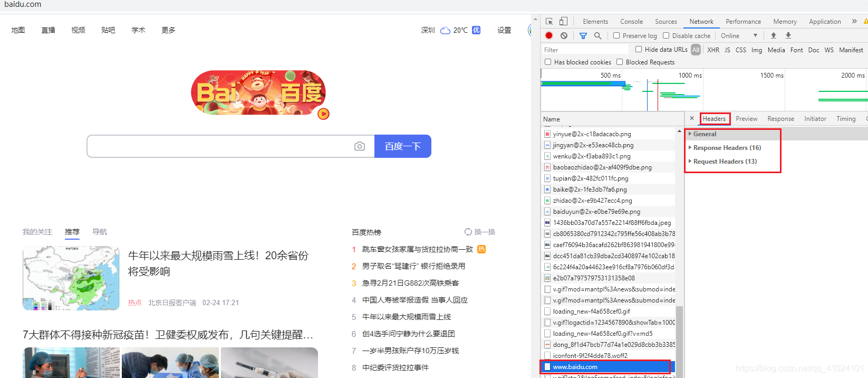The image size is (868, 378).
Task: Export HAR file with download arrow
Action: tap(788, 35)
